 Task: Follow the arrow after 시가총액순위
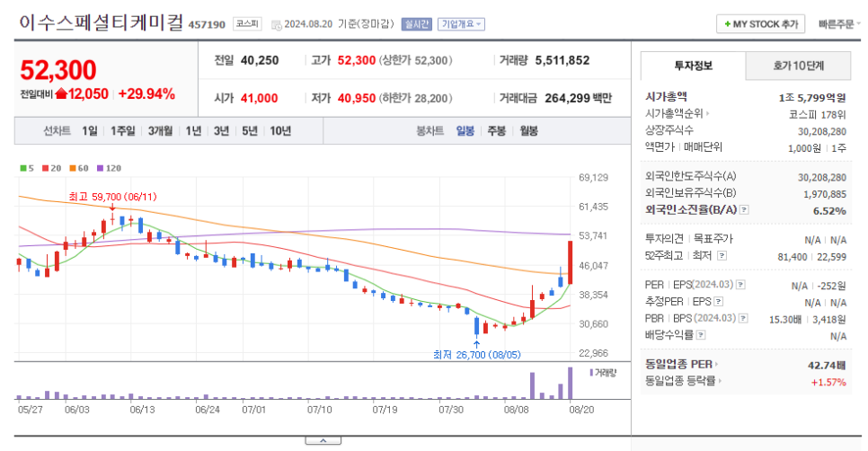(x=708, y=113)
